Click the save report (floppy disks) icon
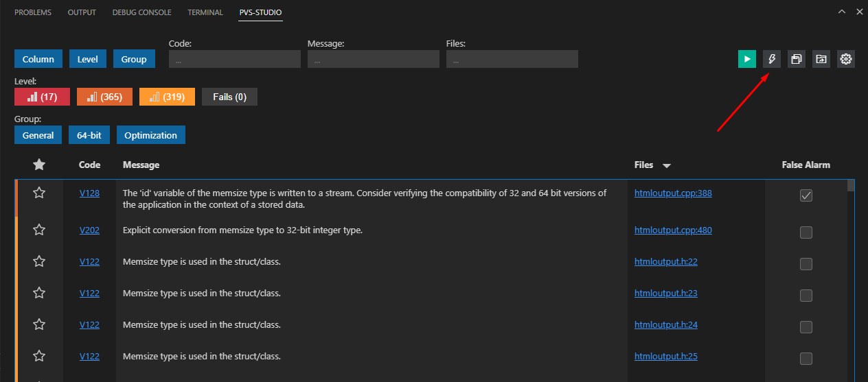Screen dimensions: 868x382 pyautogui.click(x=797, y=59)
